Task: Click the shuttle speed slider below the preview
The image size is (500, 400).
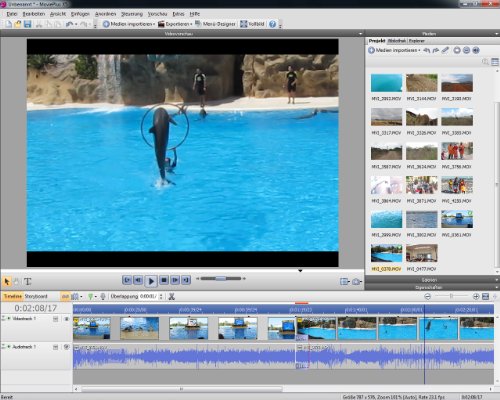Action: coord(221,278)
